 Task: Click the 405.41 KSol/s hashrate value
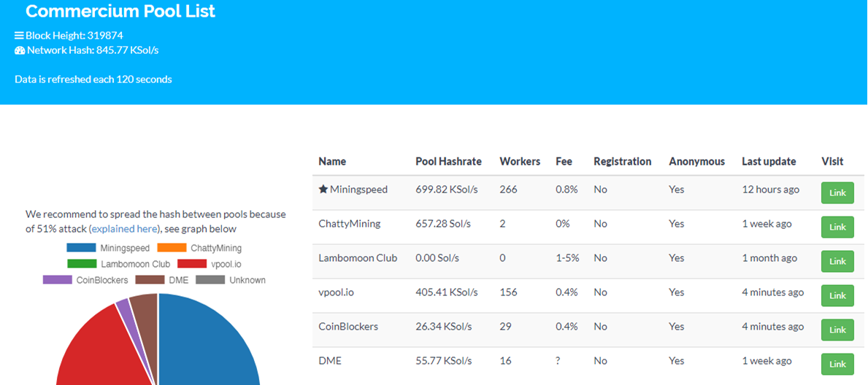click(x=447, y=292)
